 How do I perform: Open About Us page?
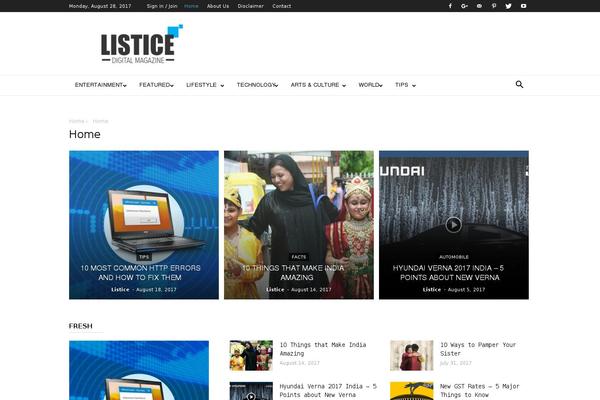pos(218,6)
